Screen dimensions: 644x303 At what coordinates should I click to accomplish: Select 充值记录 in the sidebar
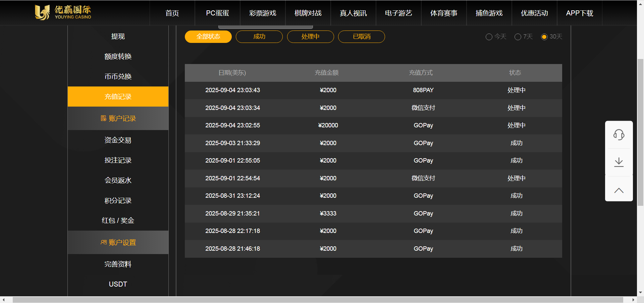click(x=118, y=97)
